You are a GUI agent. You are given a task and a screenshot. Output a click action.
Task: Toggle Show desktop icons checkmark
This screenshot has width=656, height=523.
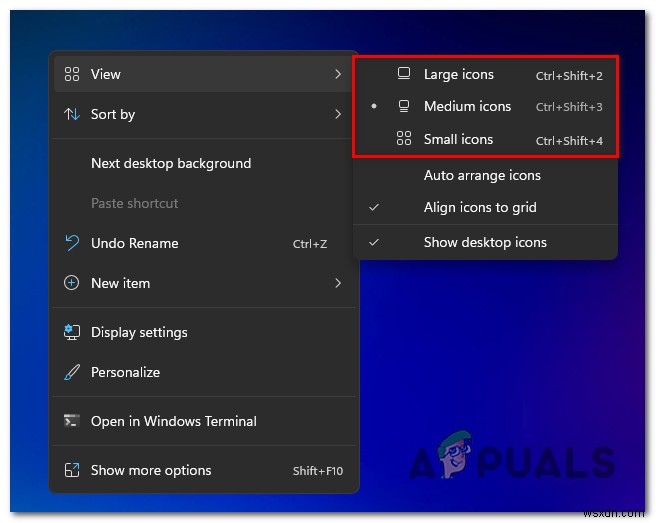(374, 242)
